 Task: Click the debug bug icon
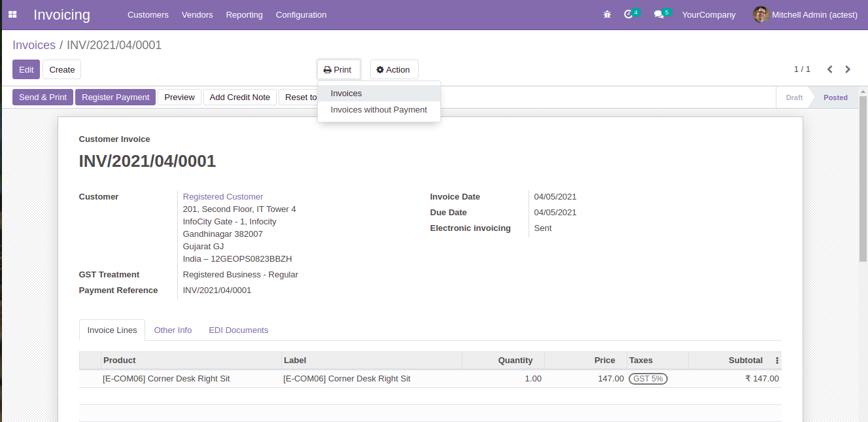click(607, 14)
